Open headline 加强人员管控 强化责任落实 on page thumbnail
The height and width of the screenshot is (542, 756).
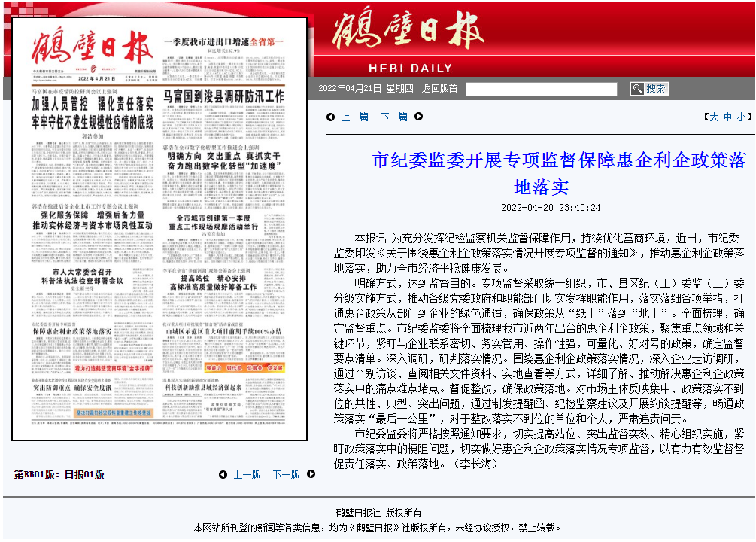92,104
